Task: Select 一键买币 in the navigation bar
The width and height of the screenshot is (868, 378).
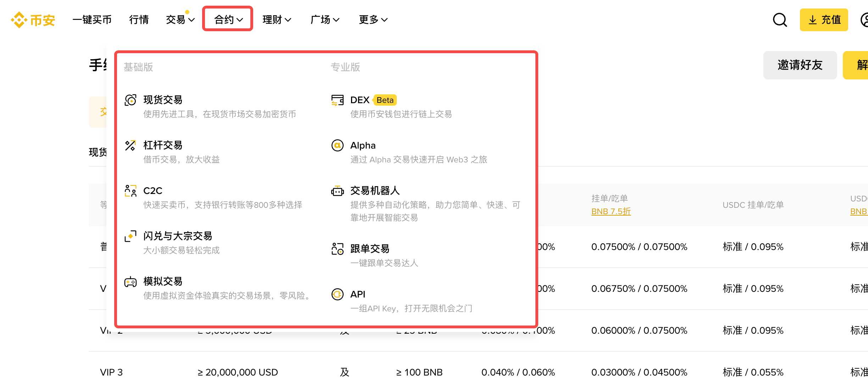Action: coord(92,20)
